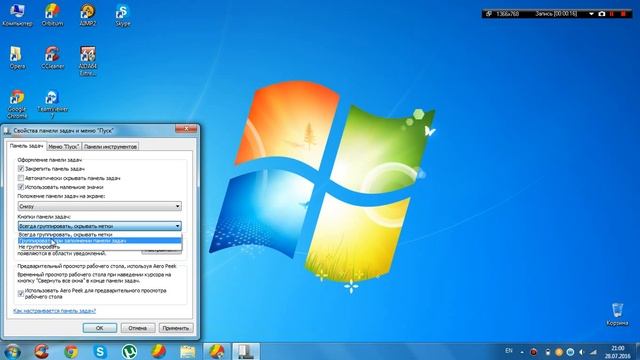Switch to Панель задач tab

tap(26, 146)
